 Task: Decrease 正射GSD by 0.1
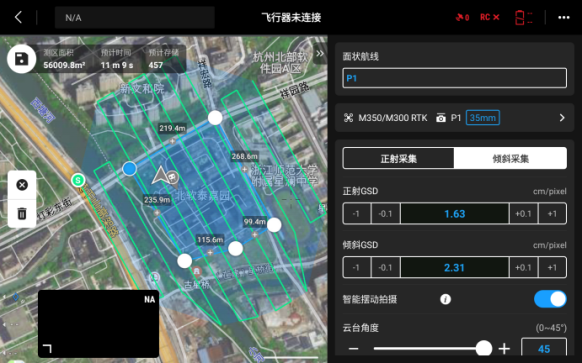pyautogui.click(x=385, y=213)
